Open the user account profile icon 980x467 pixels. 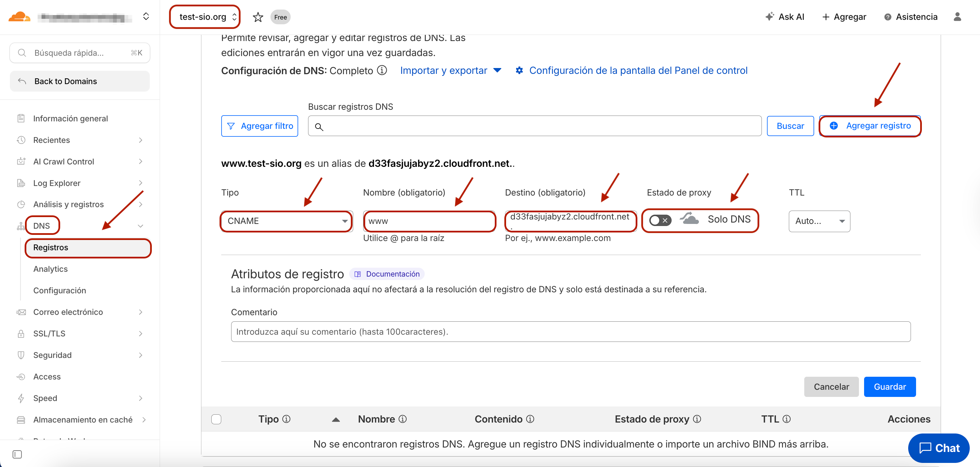(957, 17)
